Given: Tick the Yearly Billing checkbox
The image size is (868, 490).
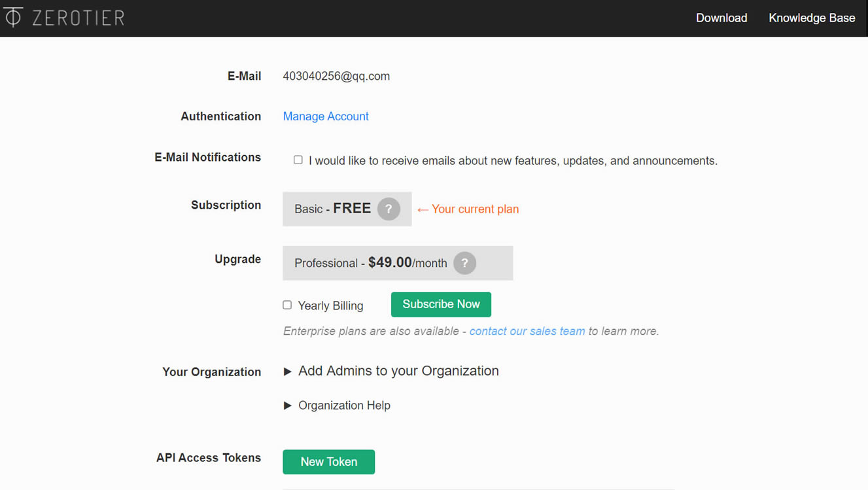Looking at the screenshot, I should (287, 305).
